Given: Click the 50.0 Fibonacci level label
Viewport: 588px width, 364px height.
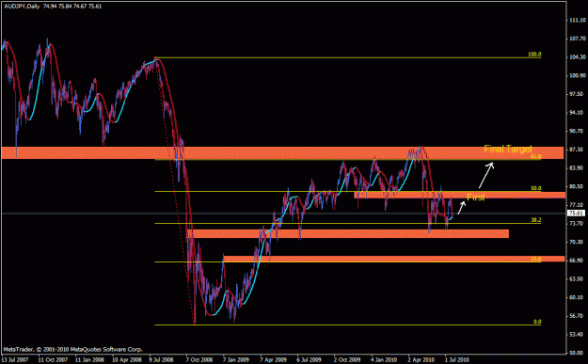Looking at the screenshot, I should 536,188.
